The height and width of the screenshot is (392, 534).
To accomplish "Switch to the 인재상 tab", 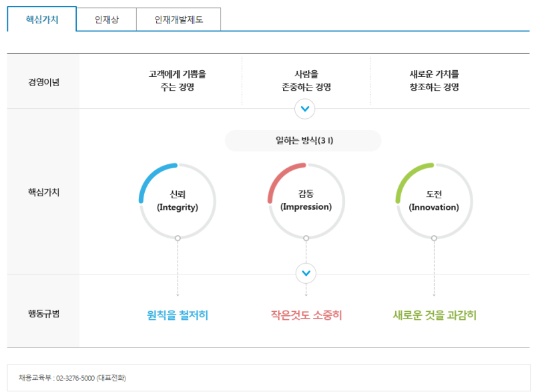I will 106,19.
